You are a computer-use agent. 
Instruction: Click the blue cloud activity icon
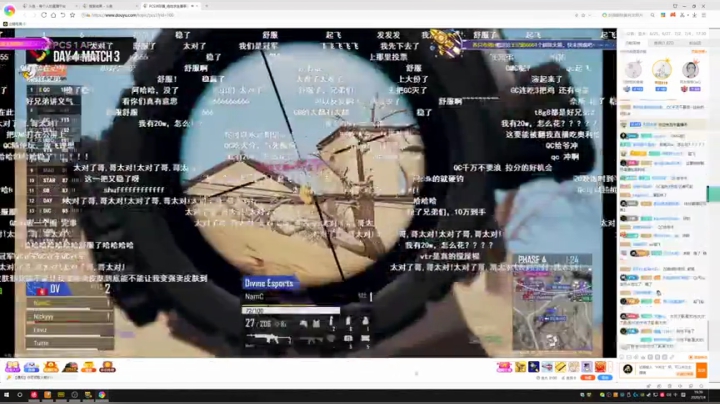(31, 367)
